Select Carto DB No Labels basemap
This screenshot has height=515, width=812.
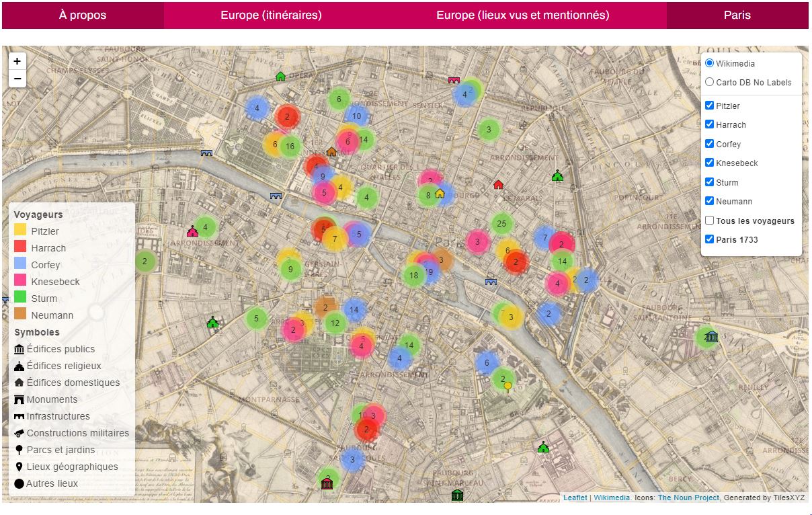tap(710, 82)
